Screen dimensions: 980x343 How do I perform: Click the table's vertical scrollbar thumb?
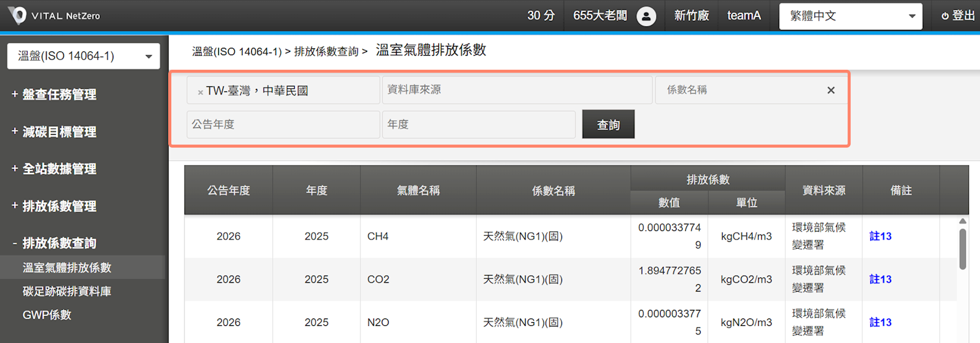pos(962,249)
